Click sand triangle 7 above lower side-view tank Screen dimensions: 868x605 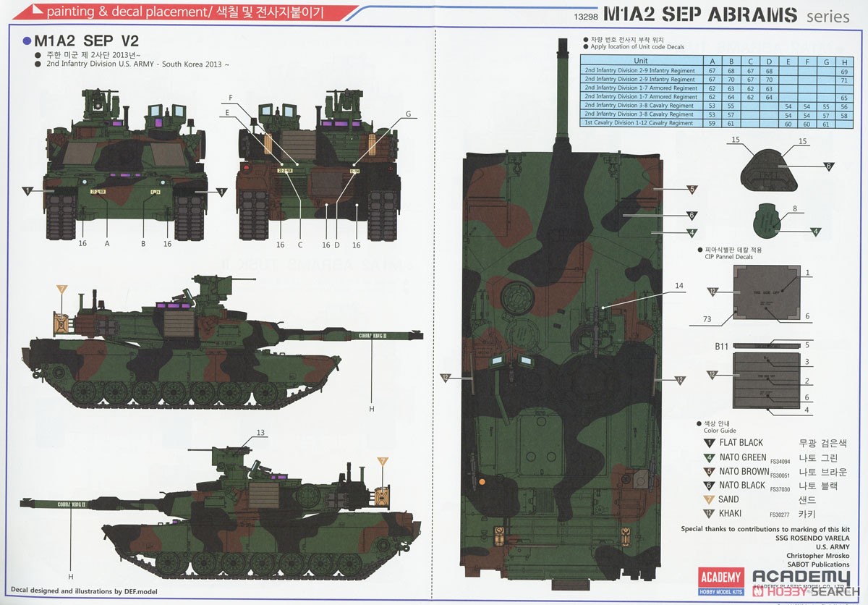tap(383, 461)
